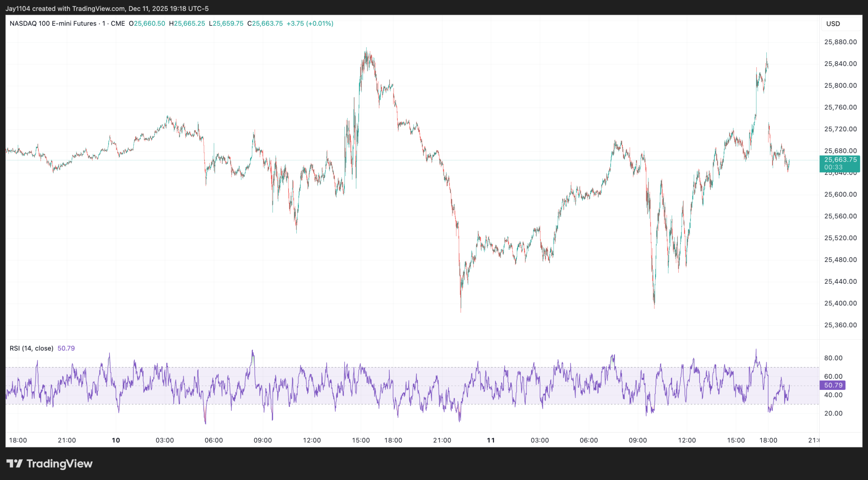This screenshot has width=868, height=480.
Task: Click the 80.00 level on RSI scale
Action: tap(833, 358)
